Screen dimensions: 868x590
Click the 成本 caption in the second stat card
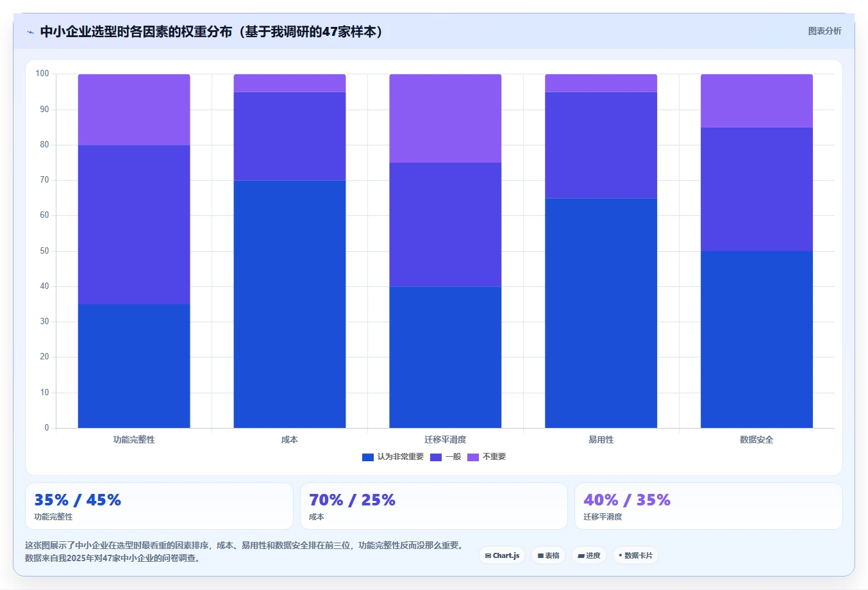(317, 516)
